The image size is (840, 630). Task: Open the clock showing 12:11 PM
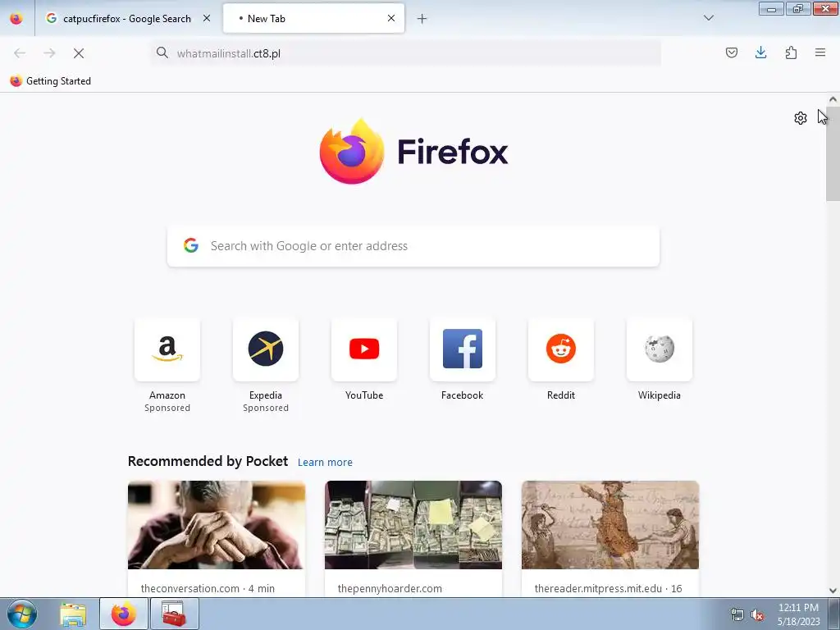(x=798, y=614)
